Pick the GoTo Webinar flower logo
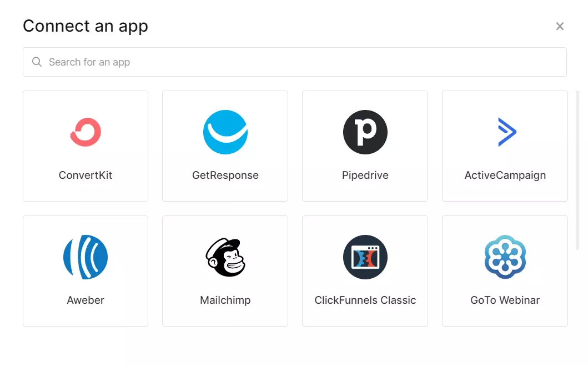Image resolution: width=588 pixels, height=366 pixels. click(505, 257)
